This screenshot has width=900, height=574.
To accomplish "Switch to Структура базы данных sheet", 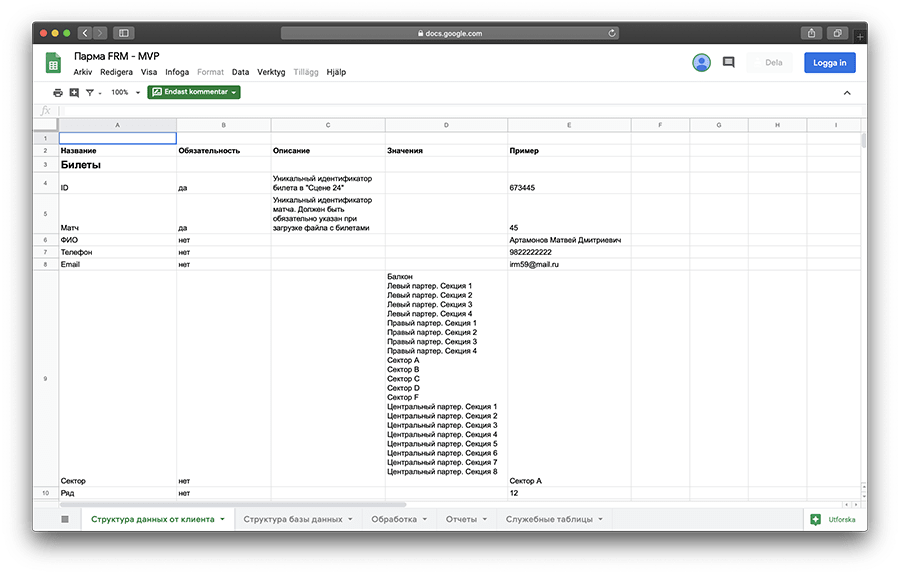I will point(292,519).
